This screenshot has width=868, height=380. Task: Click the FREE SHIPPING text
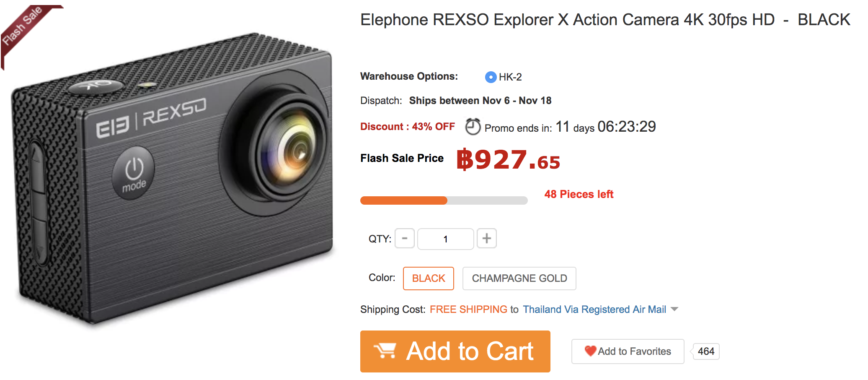coord(468,310)
